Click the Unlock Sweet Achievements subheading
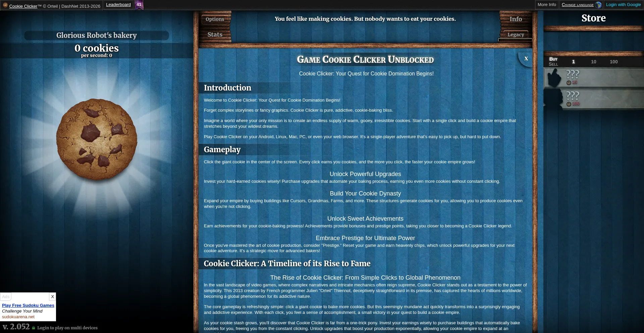 [x=365, y=219]
